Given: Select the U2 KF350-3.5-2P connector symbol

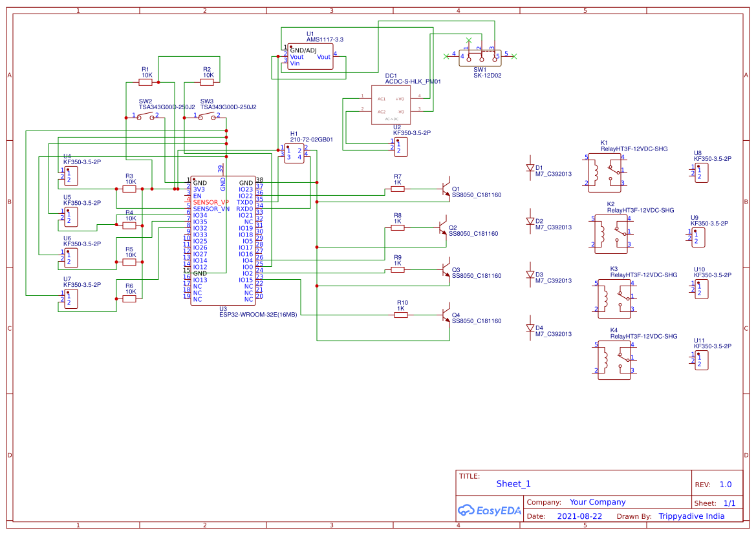Looking at the screenshot, I should (401, 147).
